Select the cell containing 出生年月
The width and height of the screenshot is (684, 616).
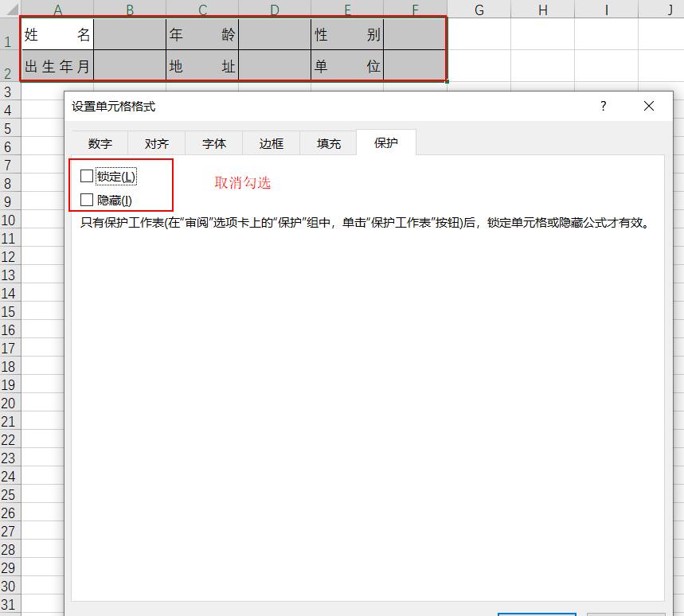coord(57,65)
